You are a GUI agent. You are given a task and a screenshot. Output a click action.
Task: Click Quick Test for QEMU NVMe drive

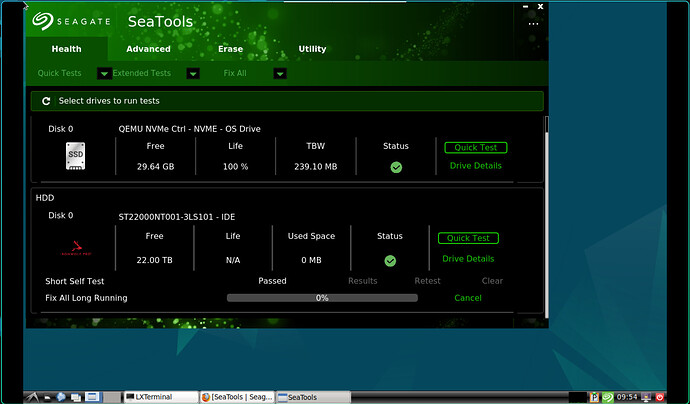click(x=476, y=147)
